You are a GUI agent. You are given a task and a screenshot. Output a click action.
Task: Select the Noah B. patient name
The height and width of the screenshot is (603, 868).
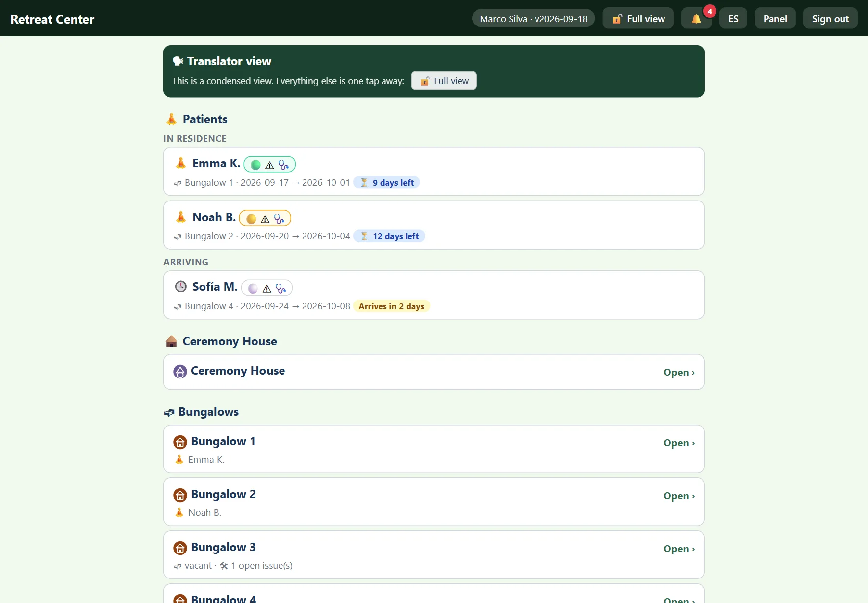[x=214, y=217]
